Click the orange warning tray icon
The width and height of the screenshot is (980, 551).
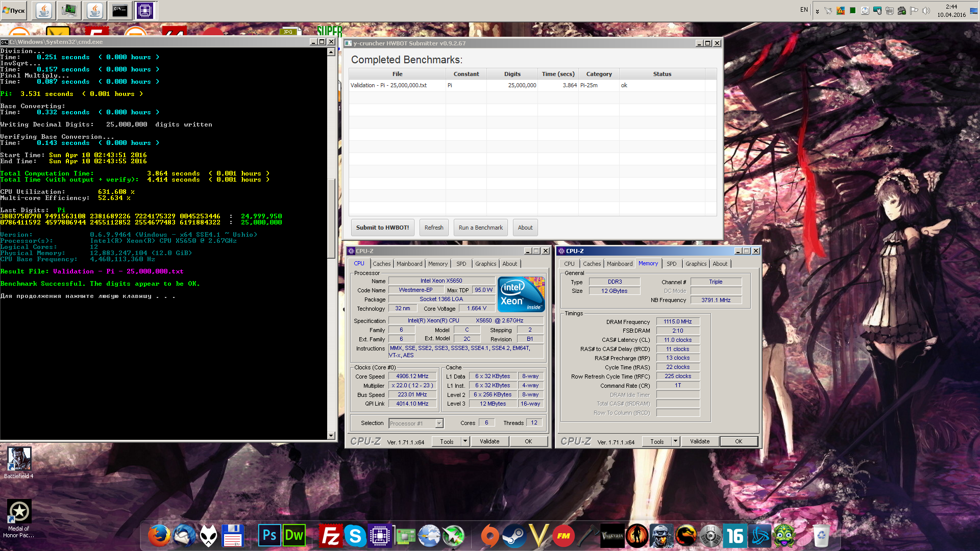pos(840,11)
